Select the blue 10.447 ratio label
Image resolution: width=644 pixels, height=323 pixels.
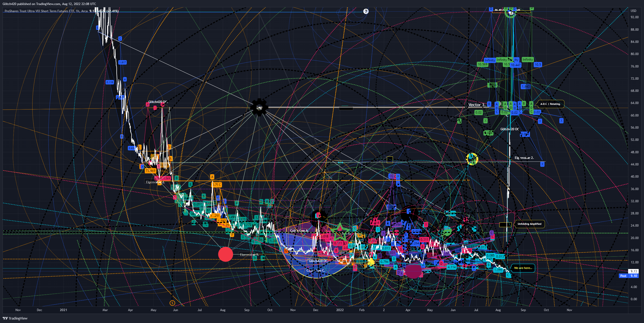click(x=515, y=65)
